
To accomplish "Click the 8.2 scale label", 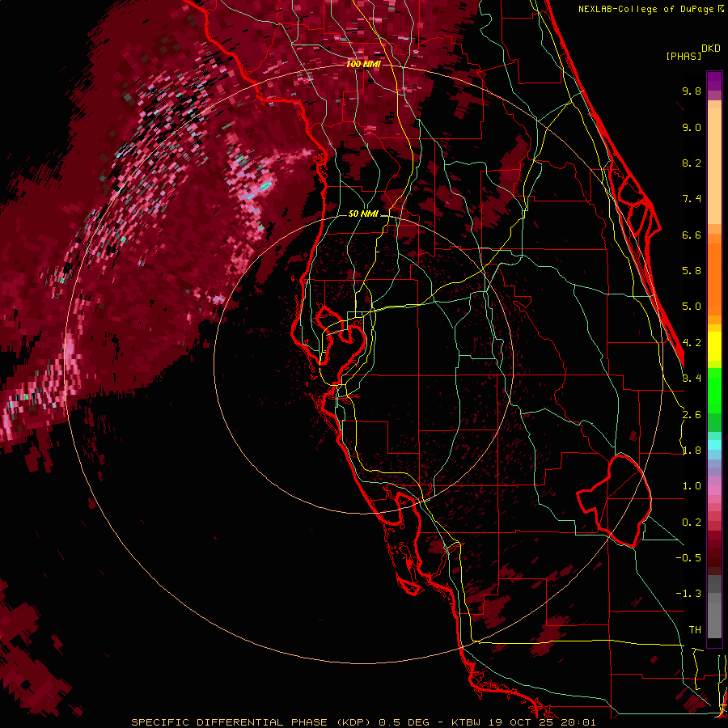I will (x=692, y=163).
